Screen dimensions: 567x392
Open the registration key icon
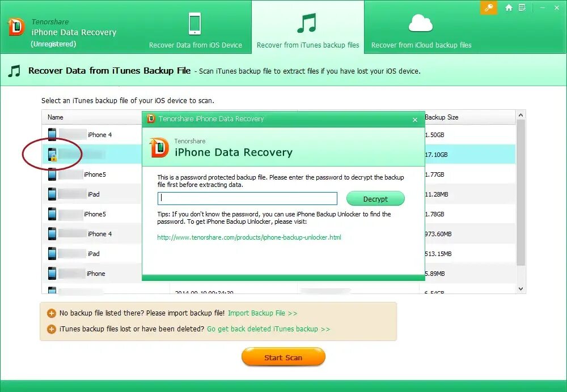(489, 7)
